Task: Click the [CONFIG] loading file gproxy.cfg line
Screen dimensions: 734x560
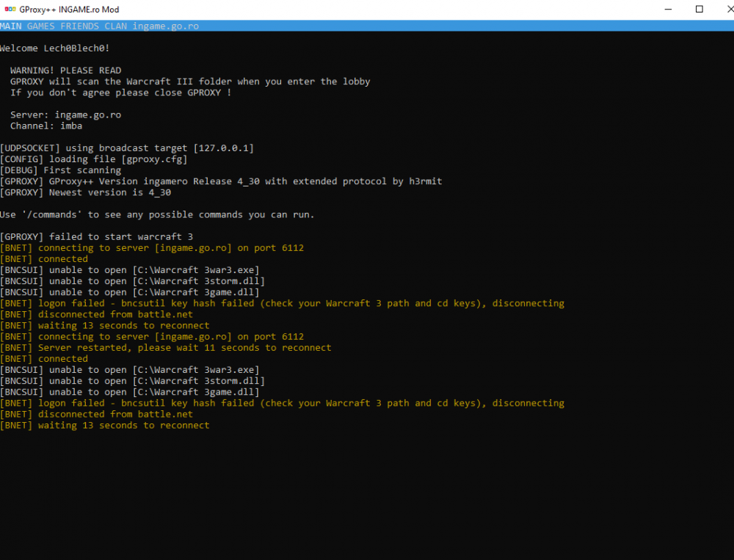Action: [93, 159]
